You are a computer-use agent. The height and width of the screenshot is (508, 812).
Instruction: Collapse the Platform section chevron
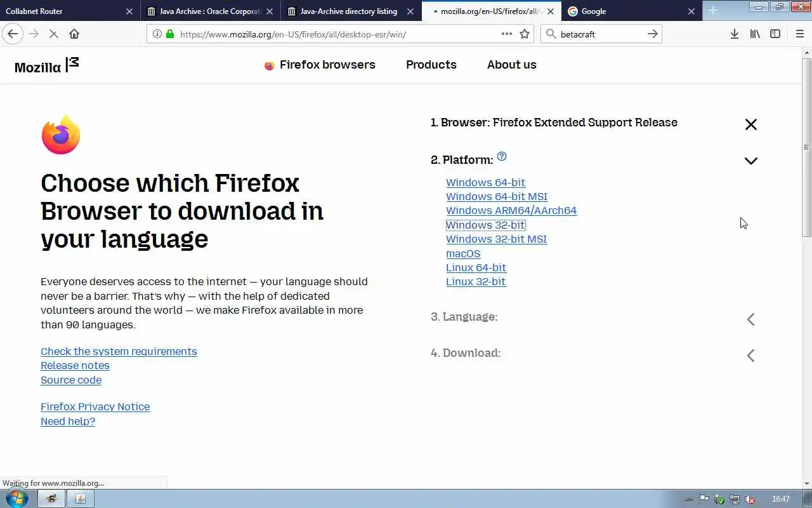pos(751,161)
